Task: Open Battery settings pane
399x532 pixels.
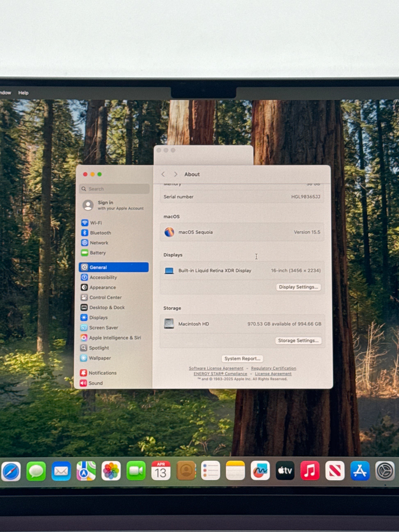Action: coord(97,253)
